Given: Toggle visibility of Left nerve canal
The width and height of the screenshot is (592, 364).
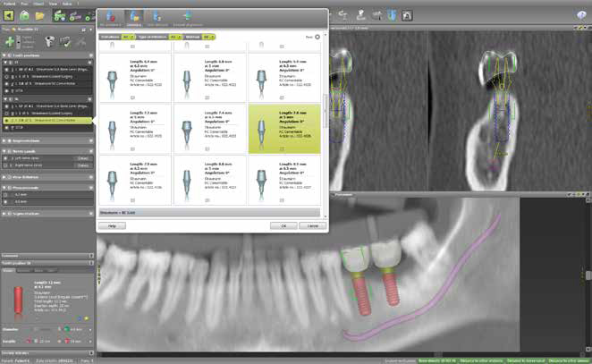Looking at the screenshot, I should [x=4, y=157].
